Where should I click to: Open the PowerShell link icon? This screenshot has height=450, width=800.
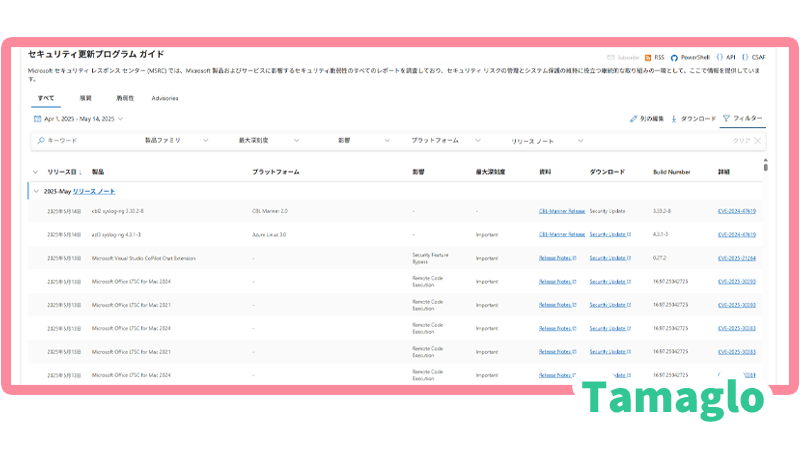tap(674, 58)
